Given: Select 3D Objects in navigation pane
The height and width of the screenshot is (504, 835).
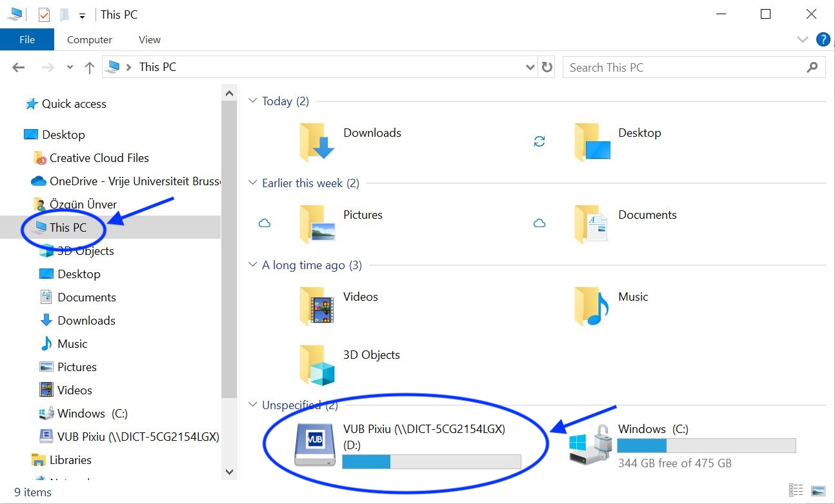Looking at the screenshot, I should [85, 251].
